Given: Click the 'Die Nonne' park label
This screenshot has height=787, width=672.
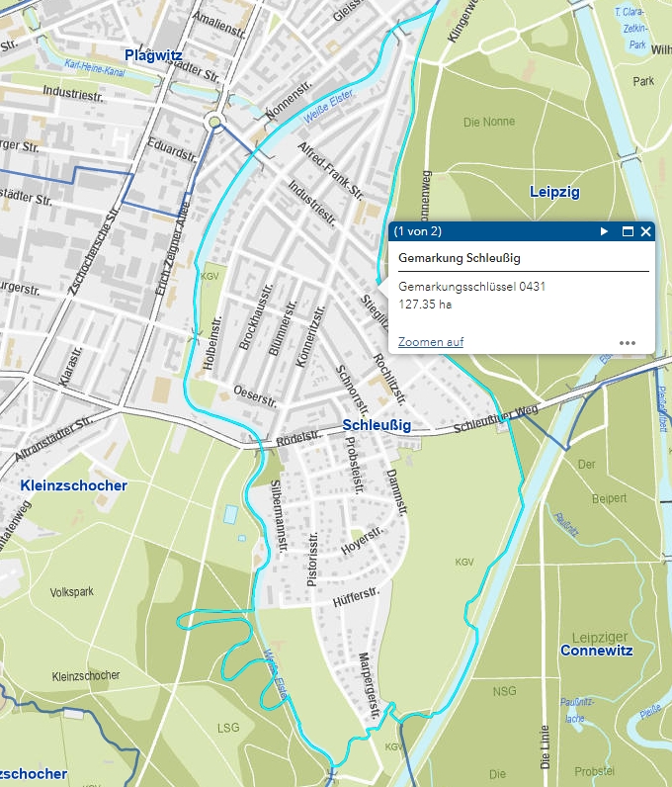Looking at the screenshot, I should [488, 123].
